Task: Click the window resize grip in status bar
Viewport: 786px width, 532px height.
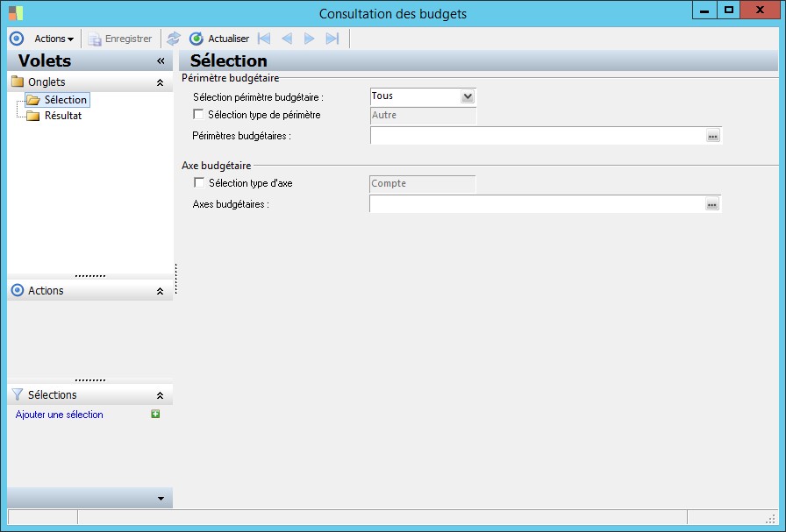Action: click(771, 519)
